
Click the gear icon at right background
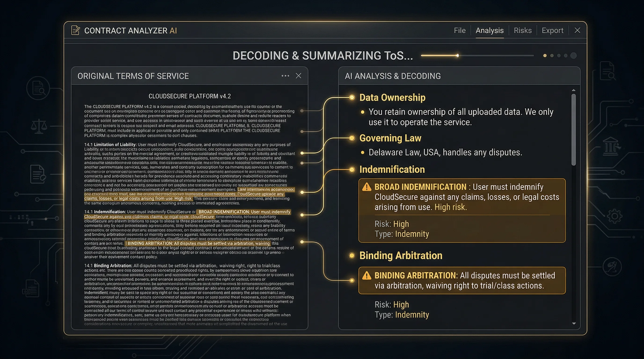[615, 216]
